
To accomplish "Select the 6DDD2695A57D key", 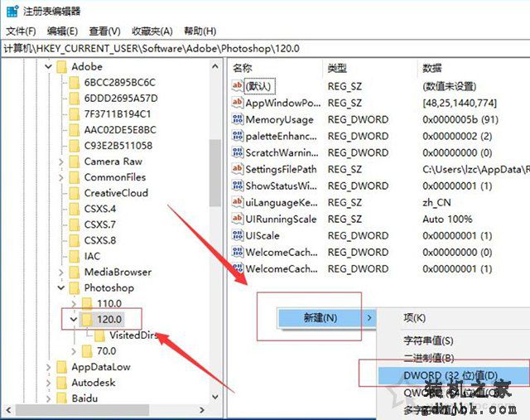I will 121,99.
